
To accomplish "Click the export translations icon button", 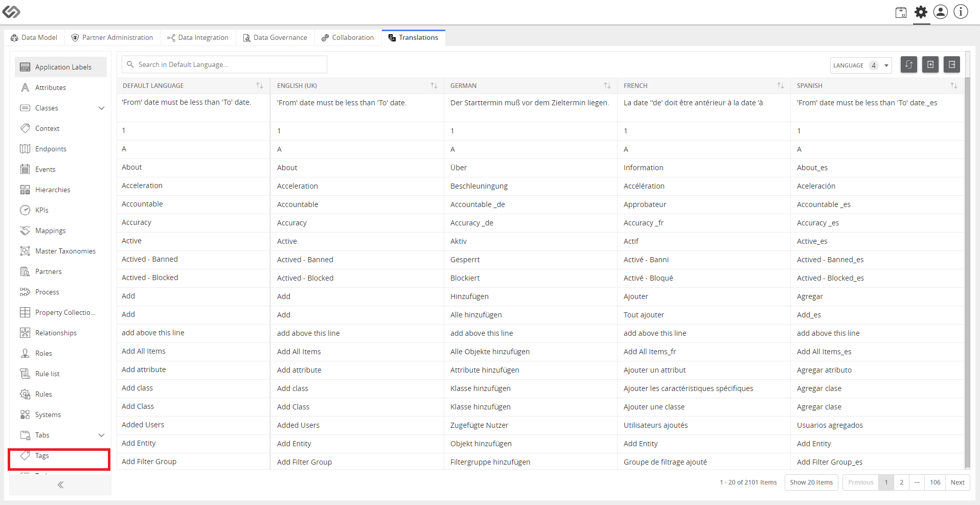I will point(952,64).
